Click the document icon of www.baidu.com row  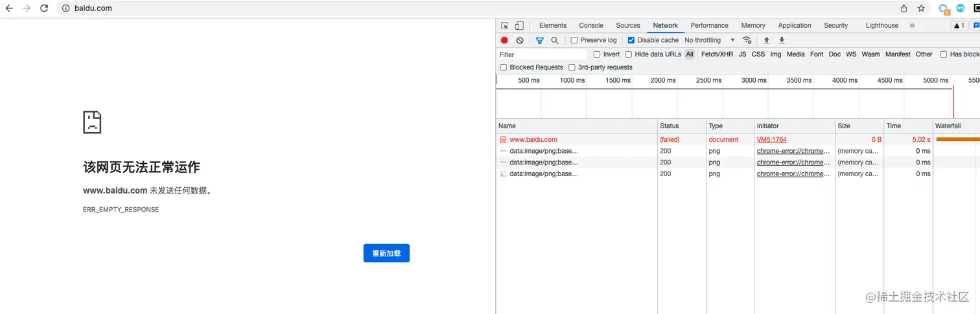503,139
